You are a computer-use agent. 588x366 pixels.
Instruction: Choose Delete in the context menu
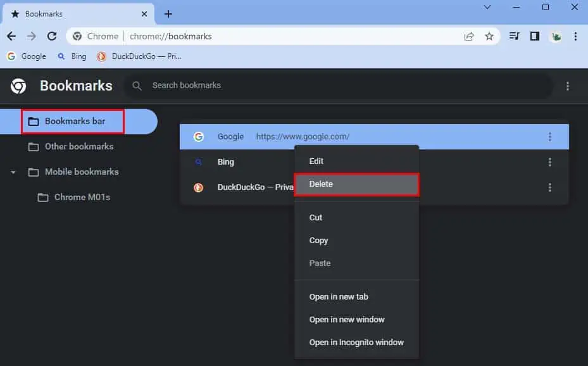pyautogui.click(x=356, y=184)
